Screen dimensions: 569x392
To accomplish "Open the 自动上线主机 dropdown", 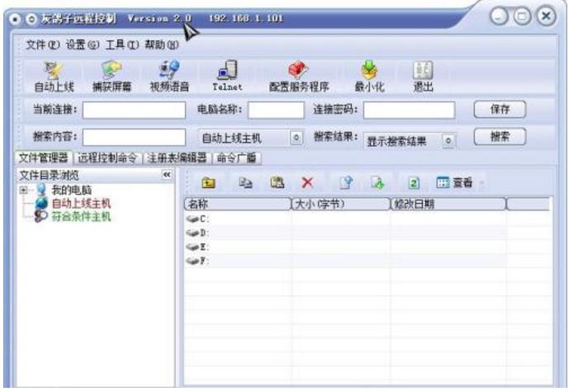I will (296, 138).
